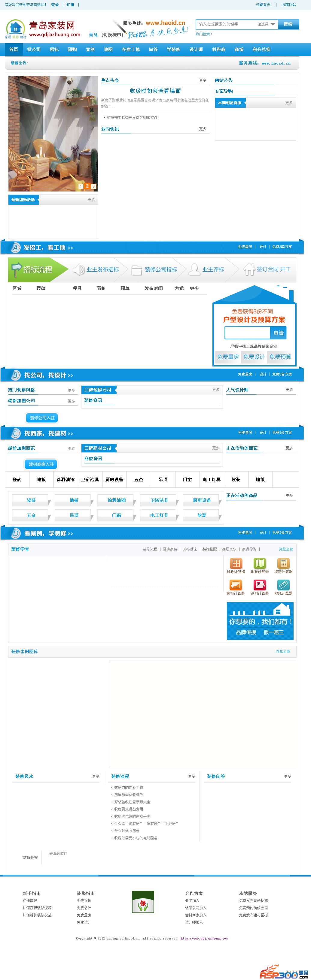Open the headline 收房时如何查看墙面
The image size is (311, 980).
pos(155,91)
